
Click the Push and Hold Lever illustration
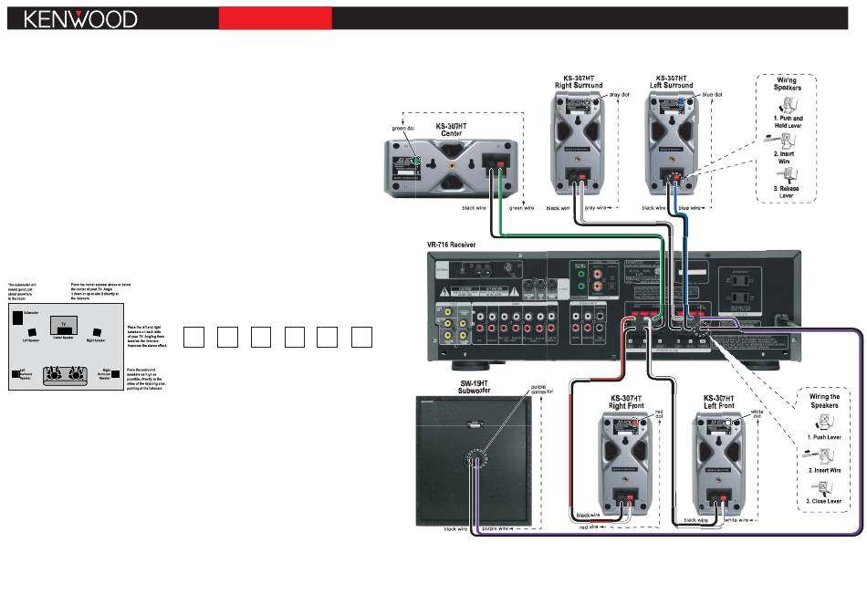pyautogui.click(x=787, y=105)
